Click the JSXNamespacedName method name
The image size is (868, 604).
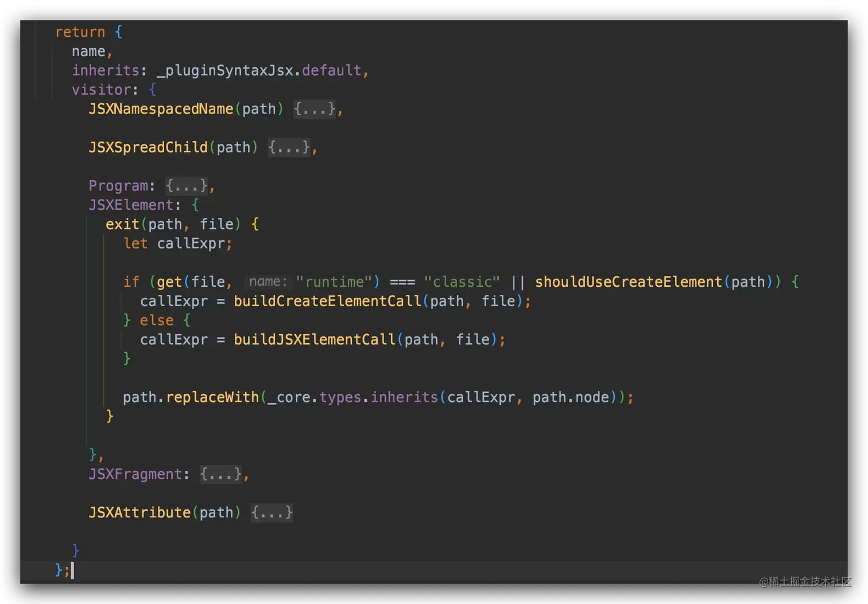tap(161, 108)
